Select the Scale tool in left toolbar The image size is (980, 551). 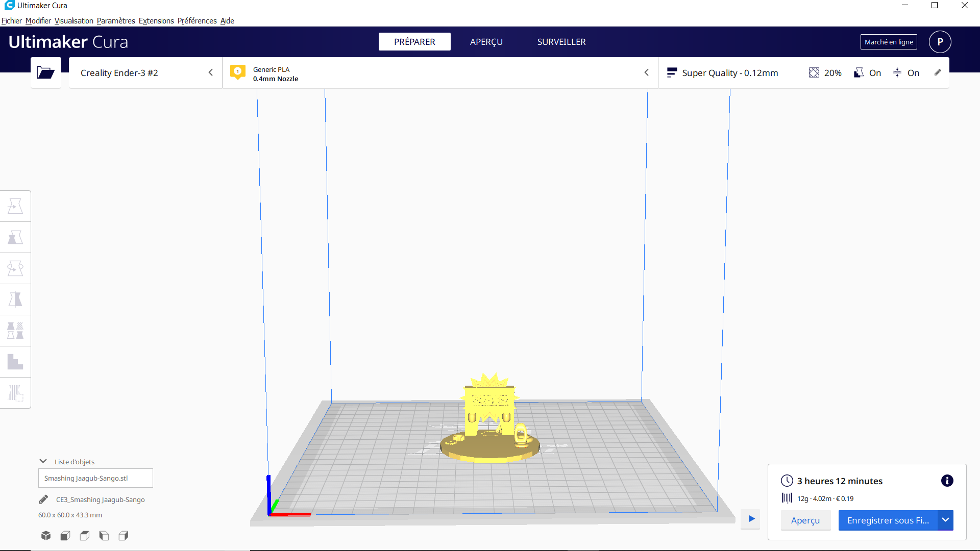click(x=15, y=237)
